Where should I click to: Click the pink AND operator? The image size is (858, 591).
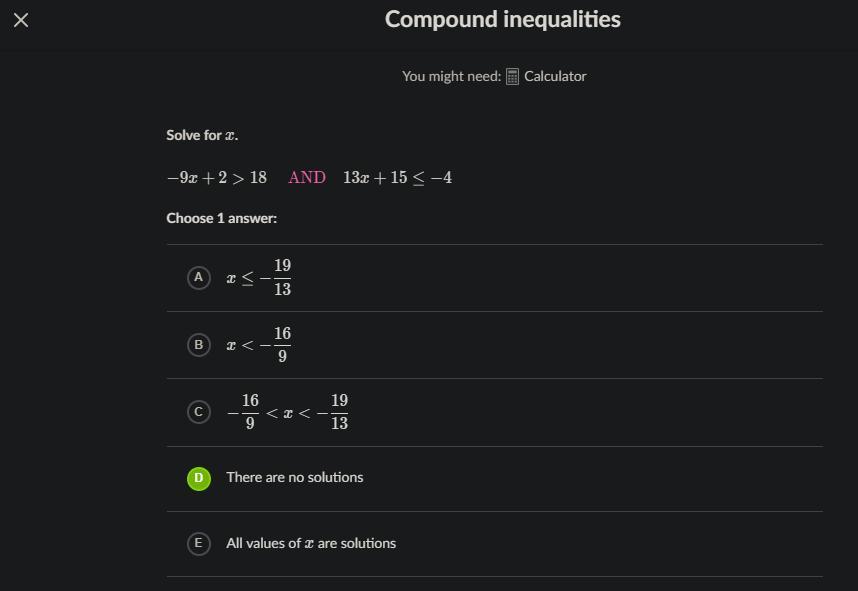tap(307, 178)
